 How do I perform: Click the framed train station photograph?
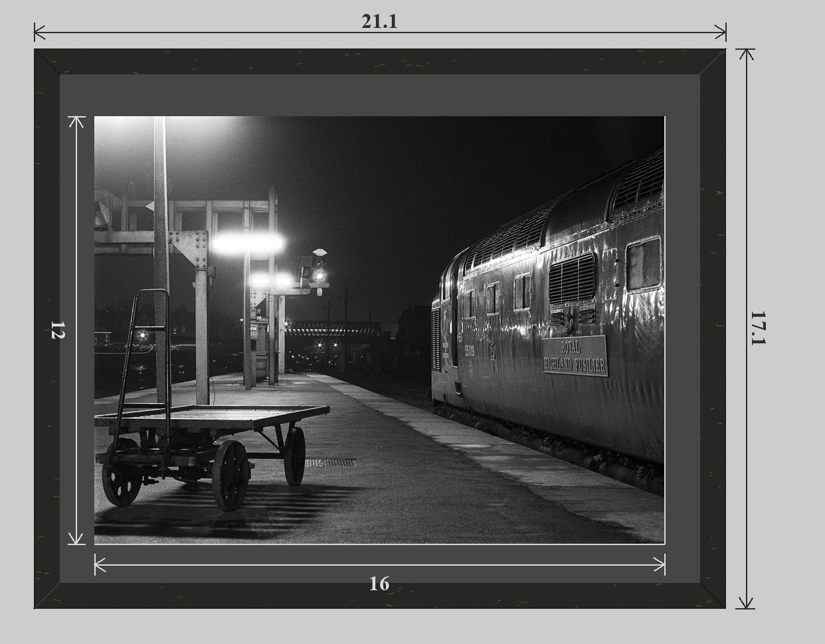click(x=379, y=330)
